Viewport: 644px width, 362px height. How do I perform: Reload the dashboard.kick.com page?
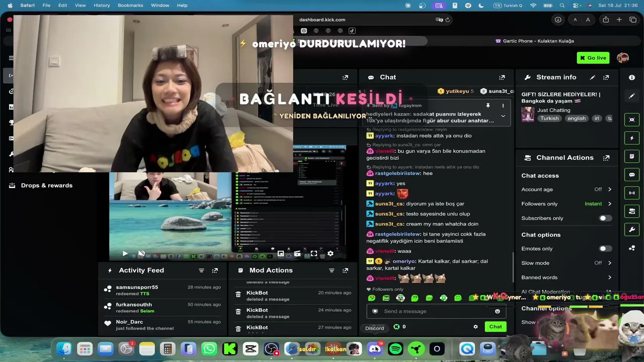click(x=447, y=20)
